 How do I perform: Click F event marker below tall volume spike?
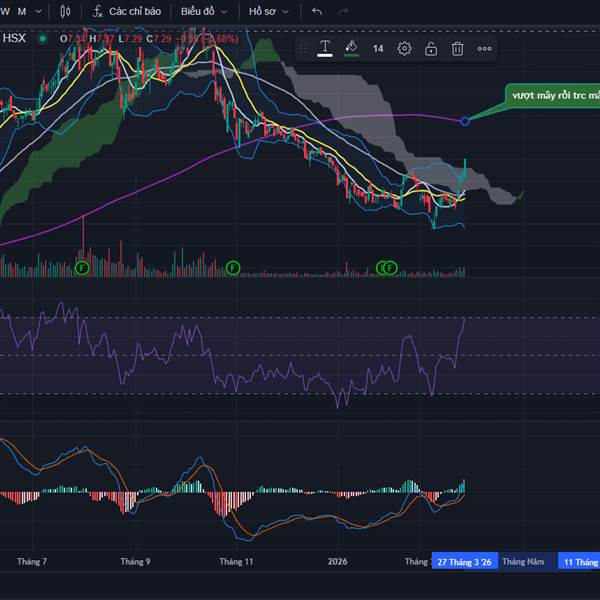[x=82, y=268]
